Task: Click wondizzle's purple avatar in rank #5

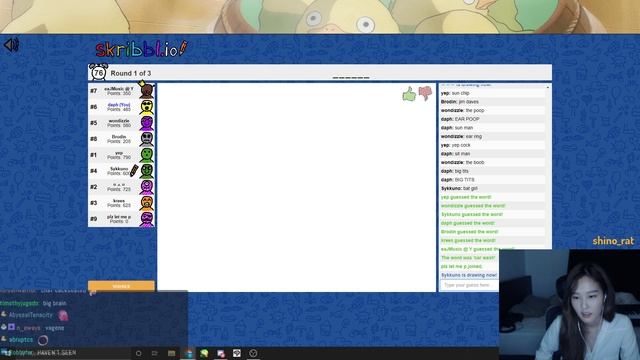Action: pyautogui.click(x=147, y=123)
